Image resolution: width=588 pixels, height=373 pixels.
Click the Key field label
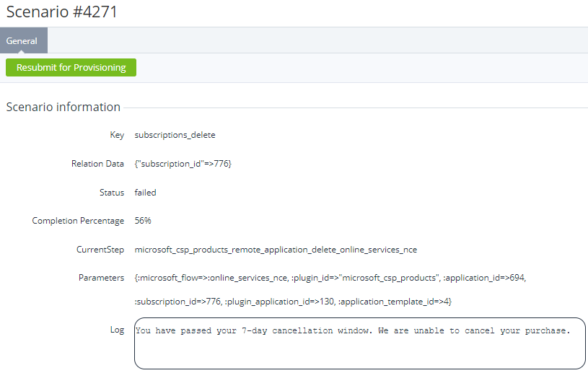click(117, 135)
